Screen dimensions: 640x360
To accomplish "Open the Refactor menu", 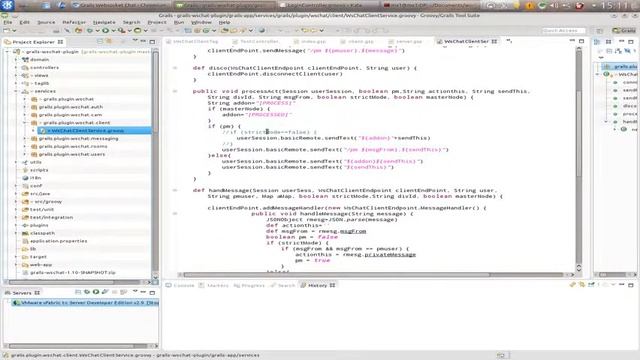I will 74,22.
